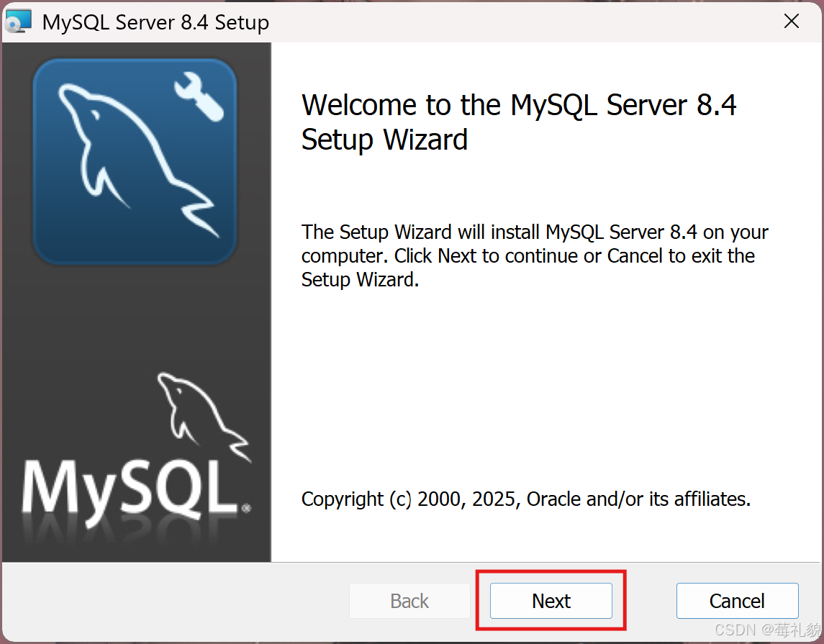Close the MySQL Server 8.4 Setup window
This screenshot has height=644, width=824.
tap(791, 22)
